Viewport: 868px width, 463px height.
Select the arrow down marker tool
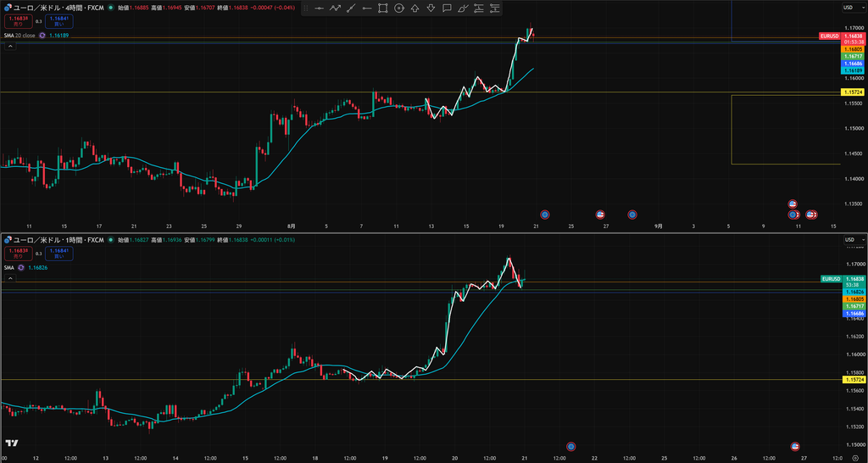coord(431,8)
